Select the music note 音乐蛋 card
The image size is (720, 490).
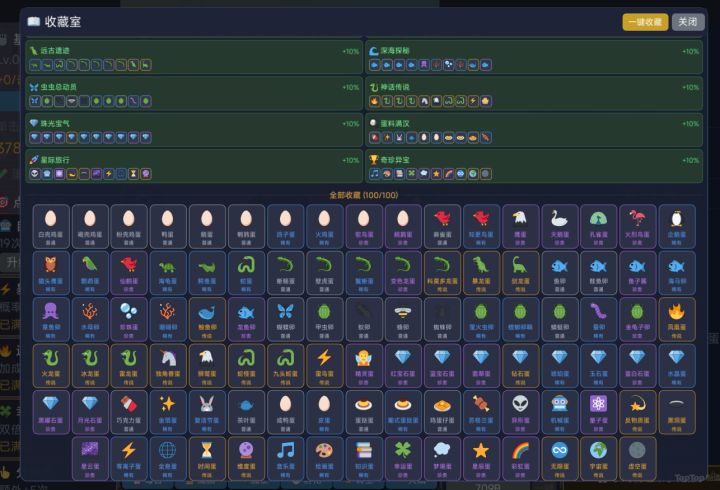coord(286,458)
